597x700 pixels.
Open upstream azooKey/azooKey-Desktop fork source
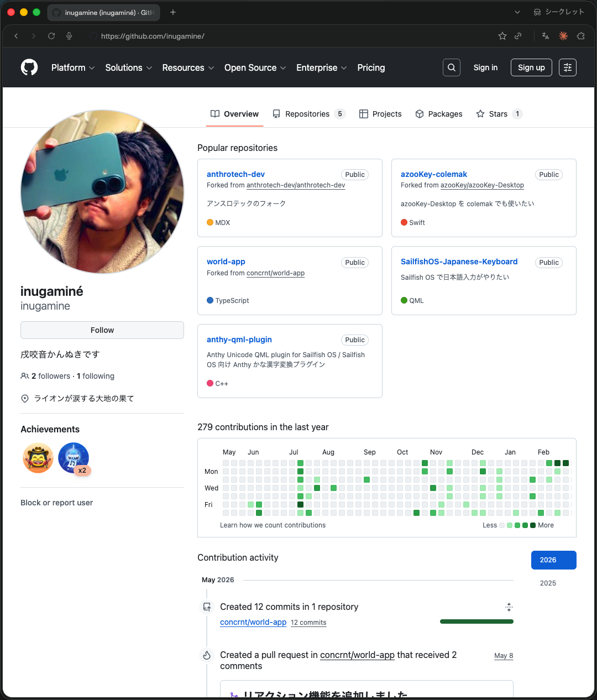point(482,185)
